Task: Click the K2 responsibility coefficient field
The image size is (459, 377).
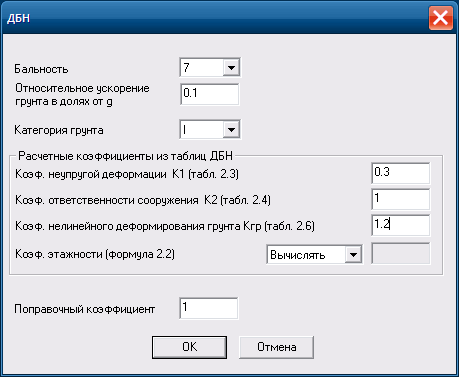Action: (x=401, y=199)
